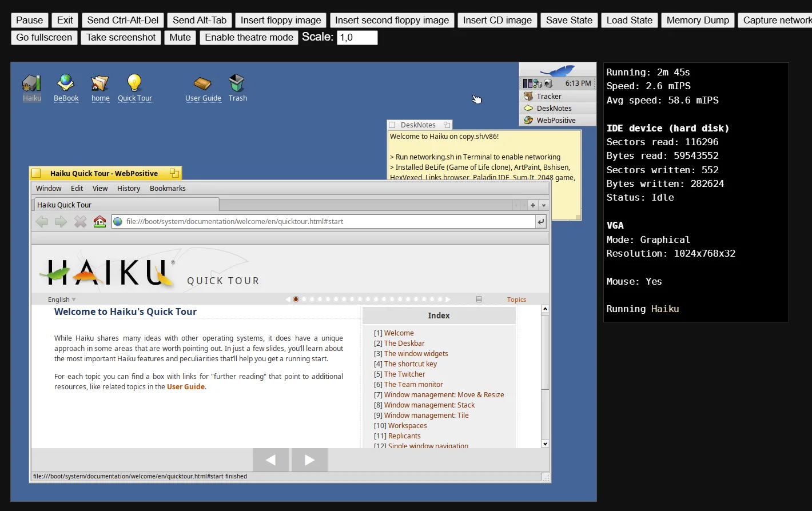Screen dimensions: 812x511
Task: Click the back arrow in WebPositive toolbar
Action: (x=42, y=222)
